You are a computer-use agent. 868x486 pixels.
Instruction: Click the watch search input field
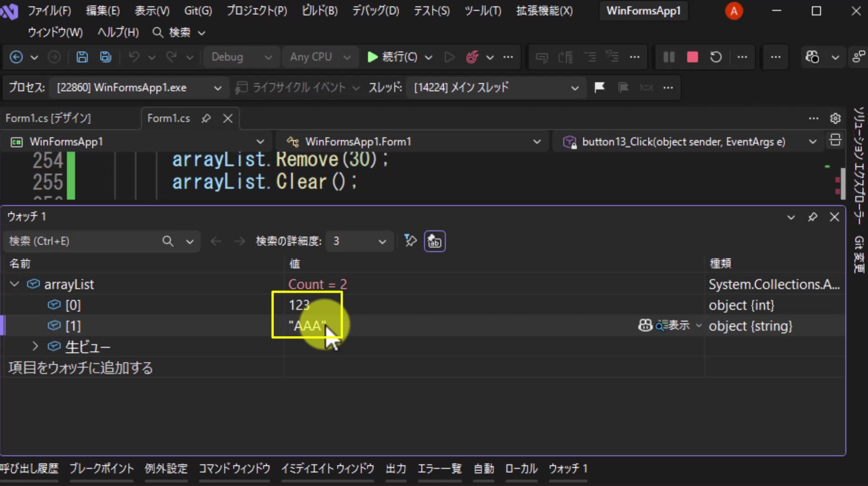click(x=84, y=241)
